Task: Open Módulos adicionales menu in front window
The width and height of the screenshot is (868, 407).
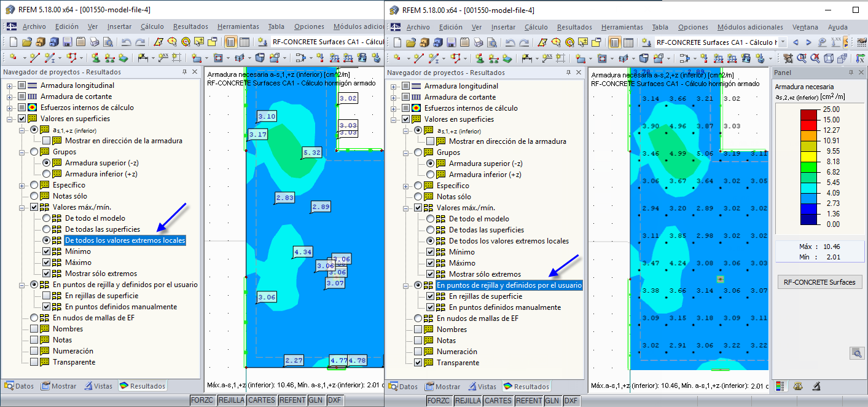Action: click(x=750, y=27)
